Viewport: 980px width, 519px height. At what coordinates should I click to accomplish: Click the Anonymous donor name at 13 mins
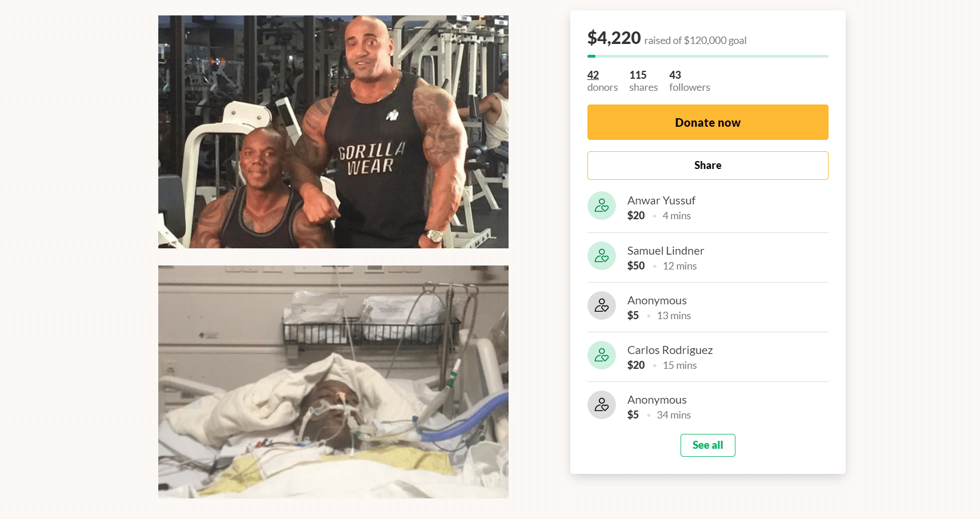pyautogui.click(x=657, y=300)
